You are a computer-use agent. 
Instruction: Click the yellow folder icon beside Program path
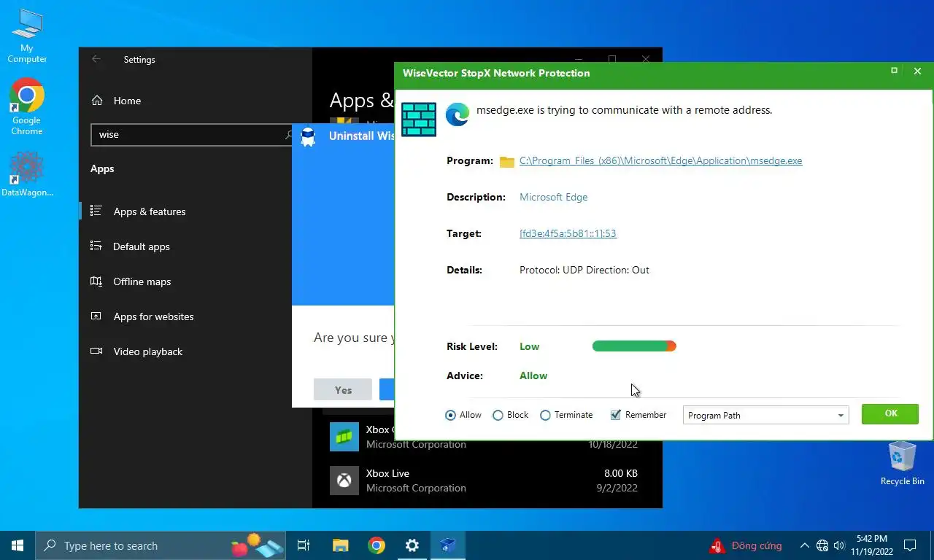coord(507,161)
